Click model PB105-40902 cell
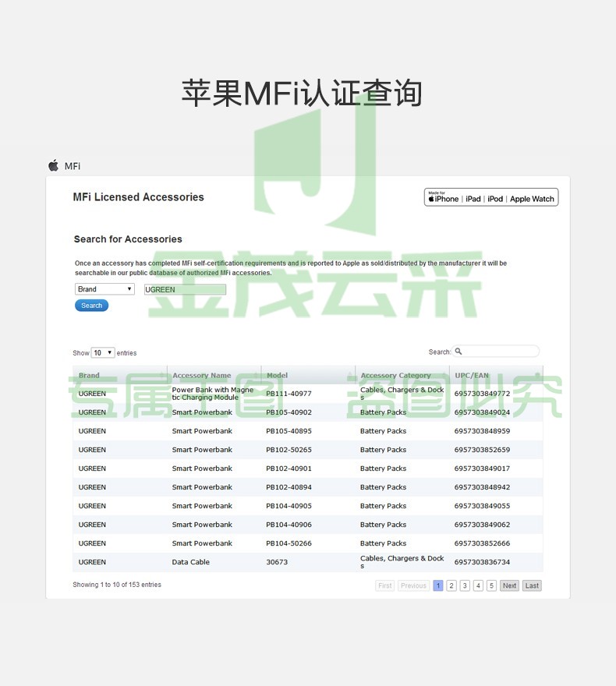Image resolution: width=616 pixels, height=686 pixels. pyautogui.click(x=289, y=412)
